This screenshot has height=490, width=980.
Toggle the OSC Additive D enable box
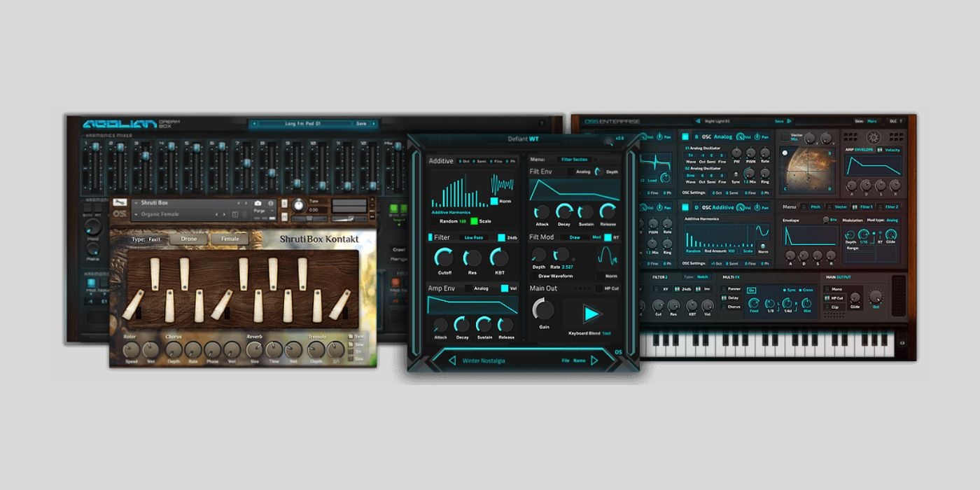685,206
